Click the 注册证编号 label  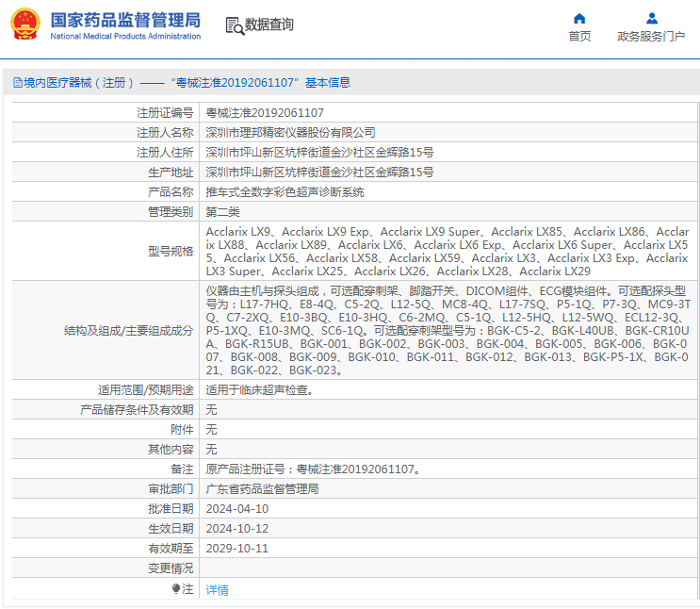(165, 112)
